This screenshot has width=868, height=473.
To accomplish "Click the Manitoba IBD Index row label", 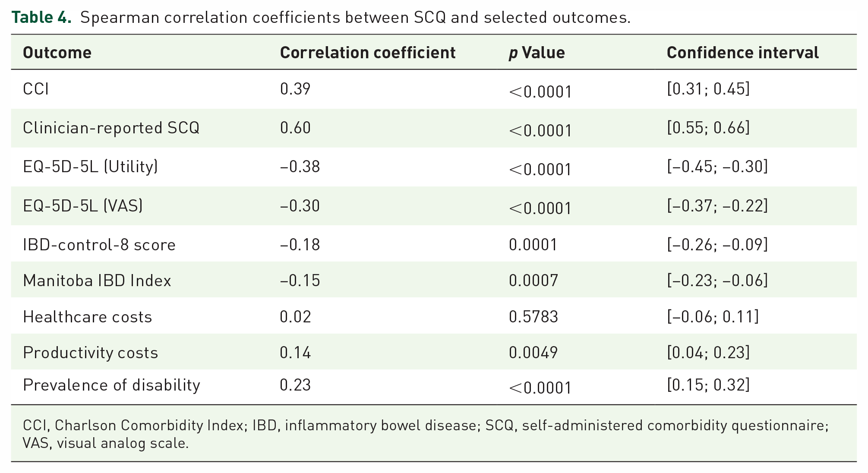I will point(97,281).
